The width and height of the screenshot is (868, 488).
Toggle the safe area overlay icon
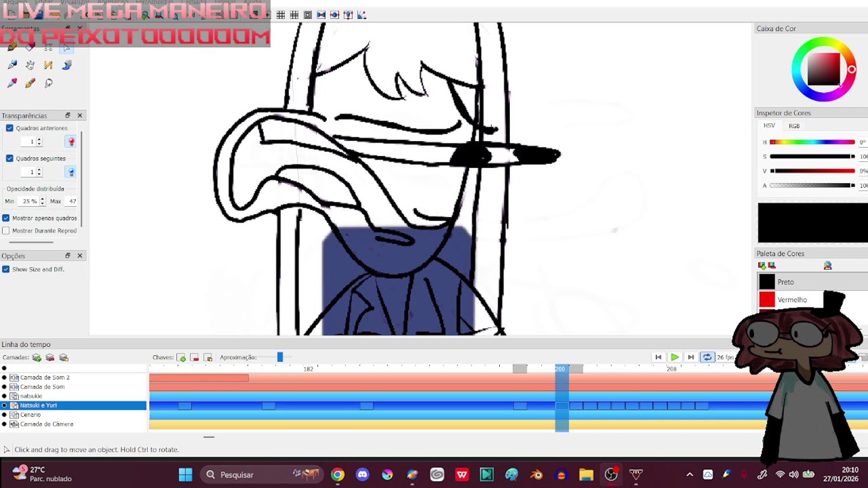(307, 15)
